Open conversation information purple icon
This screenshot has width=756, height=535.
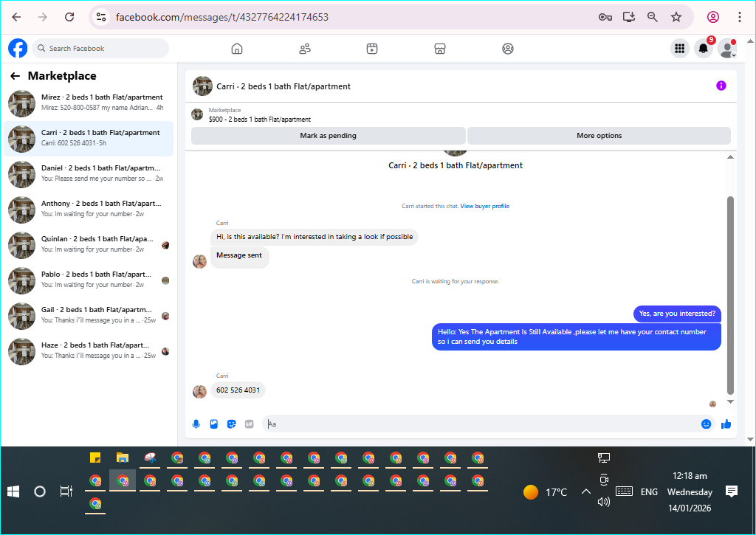click(x=721, y=86)
